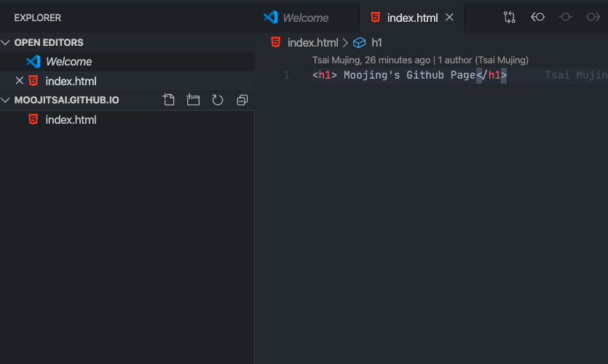This screenshot has width=608, height=364.
Task: Click the VS Code logo on Welcome tab
Action: tap(271, 17)
